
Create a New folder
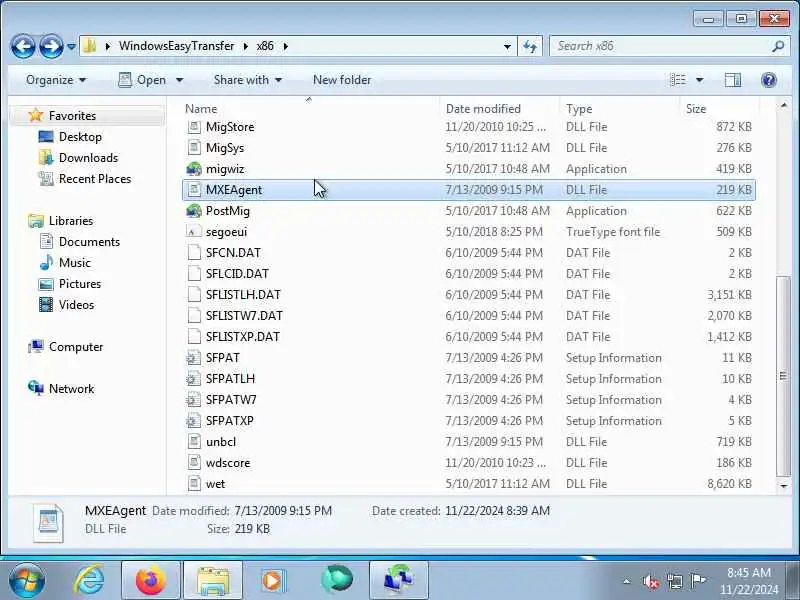(342, 80)
